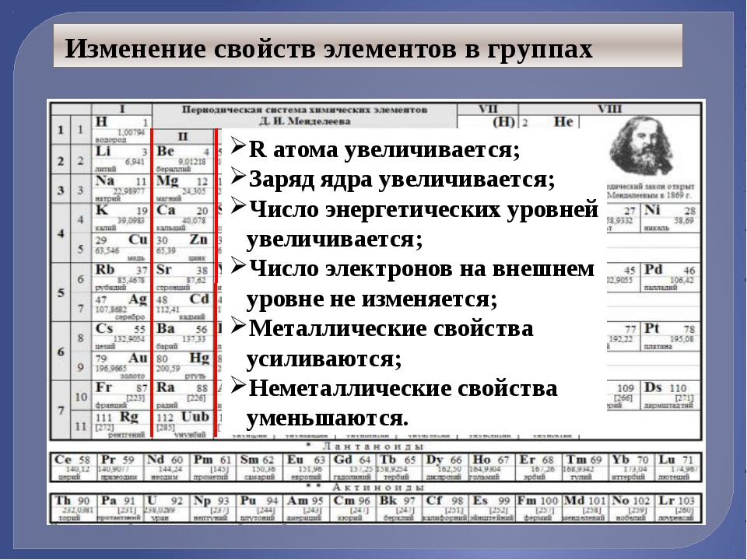The height and width of the screenshot is (560, 747).
Task: Click the bullet 'Металлические свойства усиливаются'
Action: pyautogui.click(x=382, y=343)
